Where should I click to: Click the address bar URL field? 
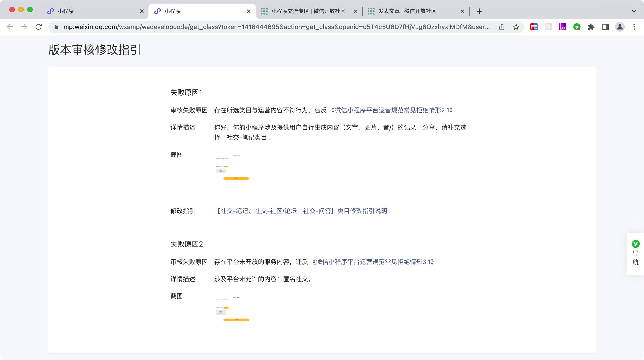tap(275, 27)
